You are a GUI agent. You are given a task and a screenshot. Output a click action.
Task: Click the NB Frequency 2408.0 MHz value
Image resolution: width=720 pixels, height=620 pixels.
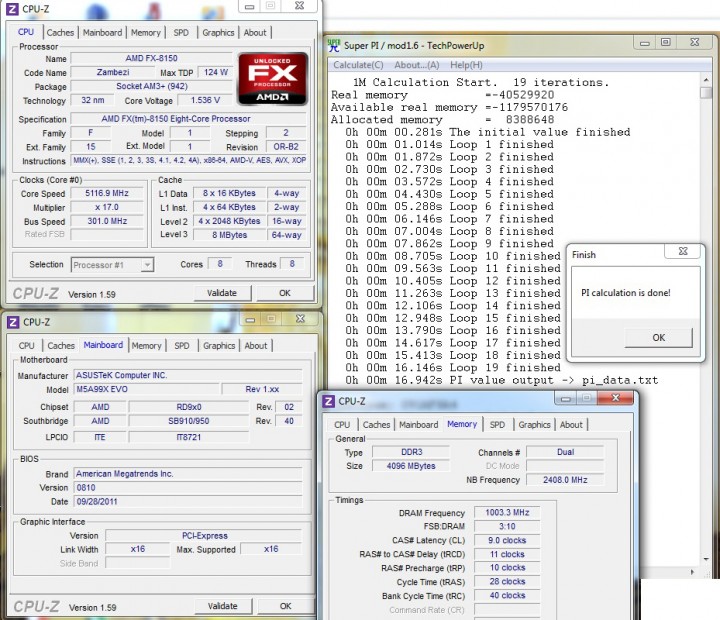[x=565, y=480]
